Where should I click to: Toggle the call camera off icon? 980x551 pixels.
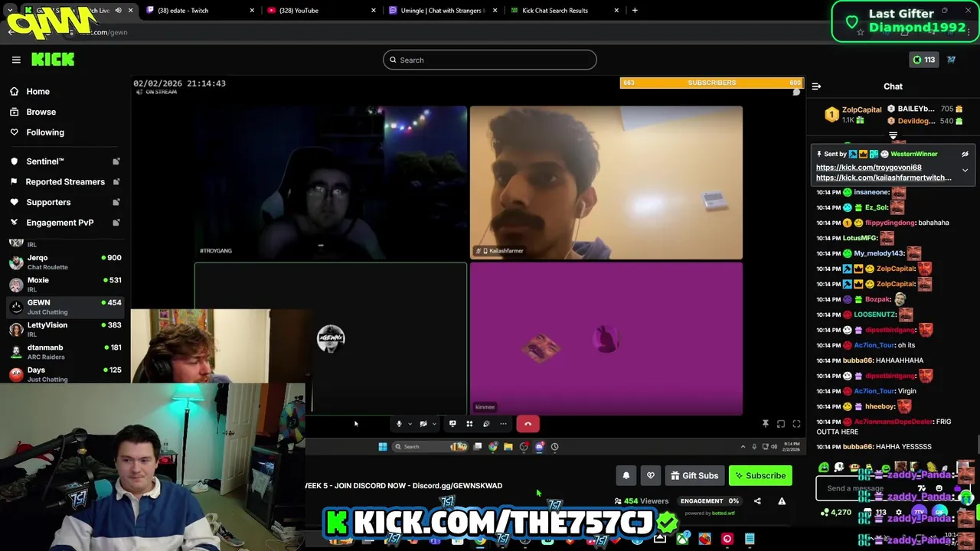[x=423, y=424]
